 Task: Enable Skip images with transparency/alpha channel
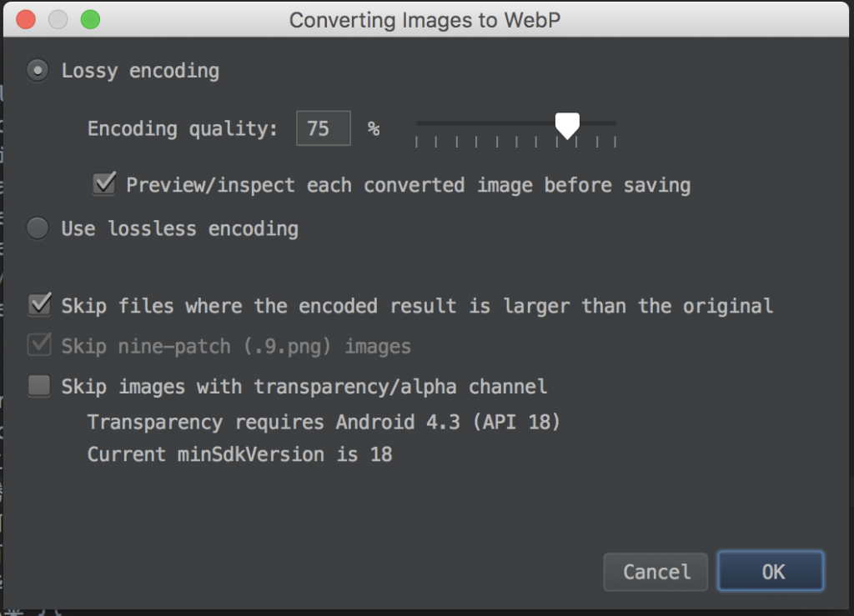point(39,387)
